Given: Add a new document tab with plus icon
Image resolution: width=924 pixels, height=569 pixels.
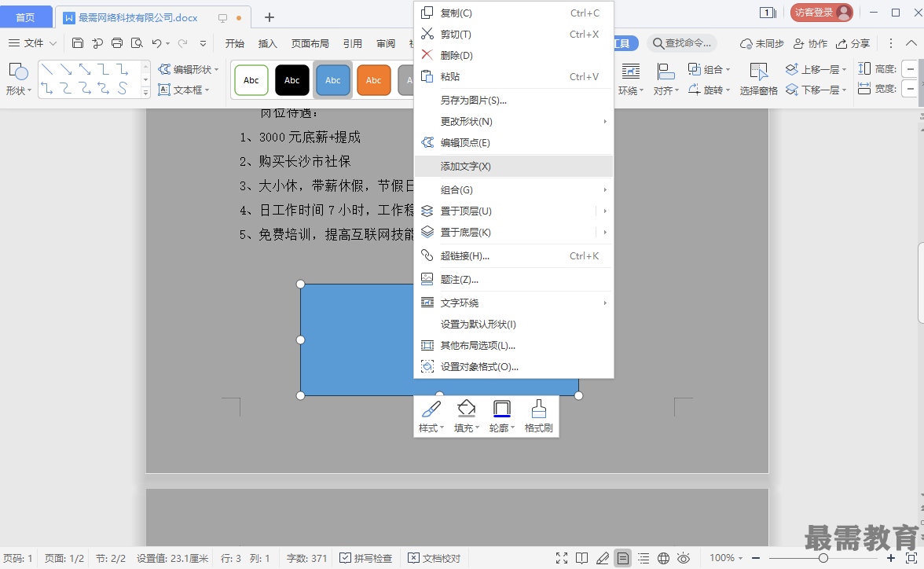Looking at the screenshot, I should click(269, 18).
